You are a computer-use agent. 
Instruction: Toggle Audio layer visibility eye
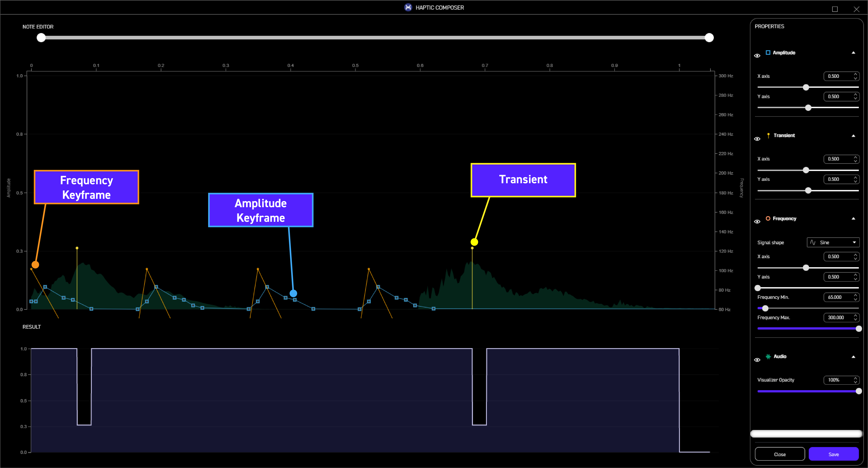[757, 360]
